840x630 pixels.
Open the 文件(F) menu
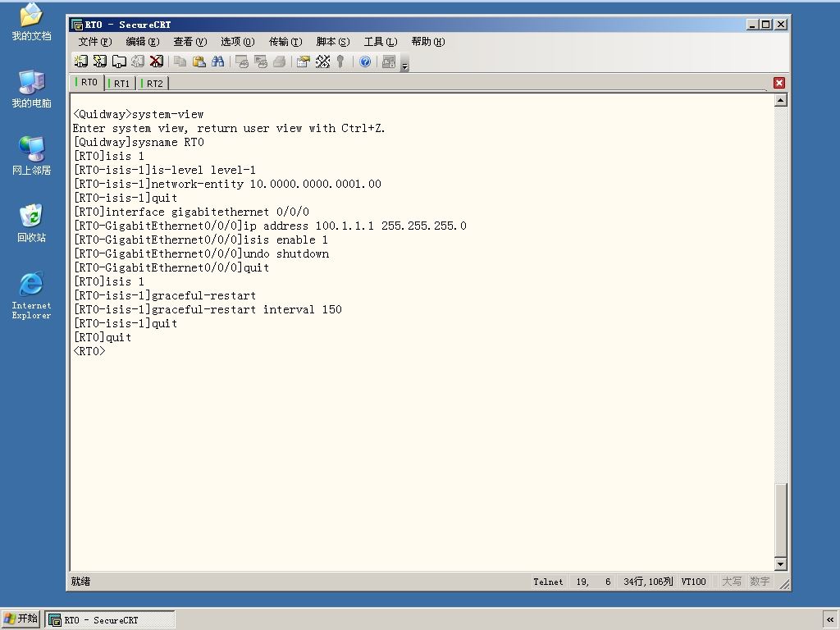point(95,42)
